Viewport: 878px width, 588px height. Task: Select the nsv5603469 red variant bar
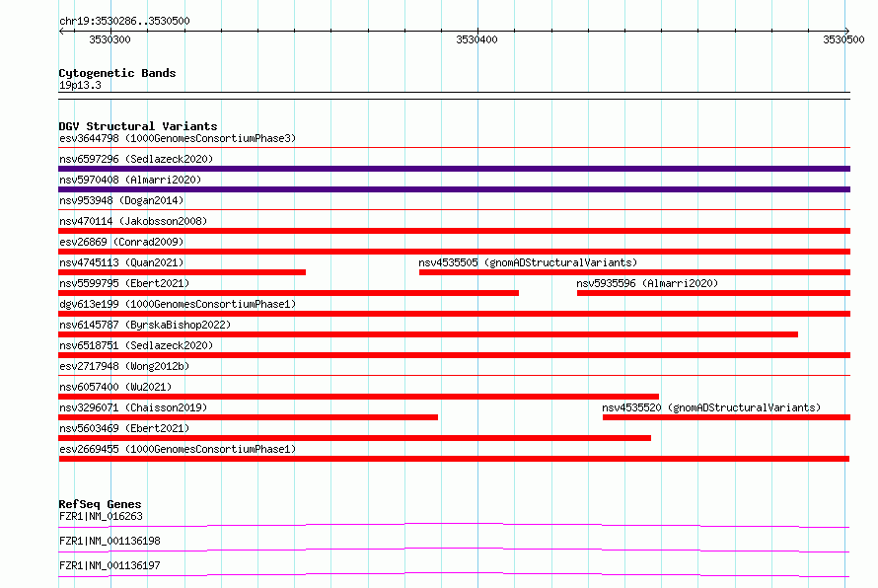[x=355, y=438]
